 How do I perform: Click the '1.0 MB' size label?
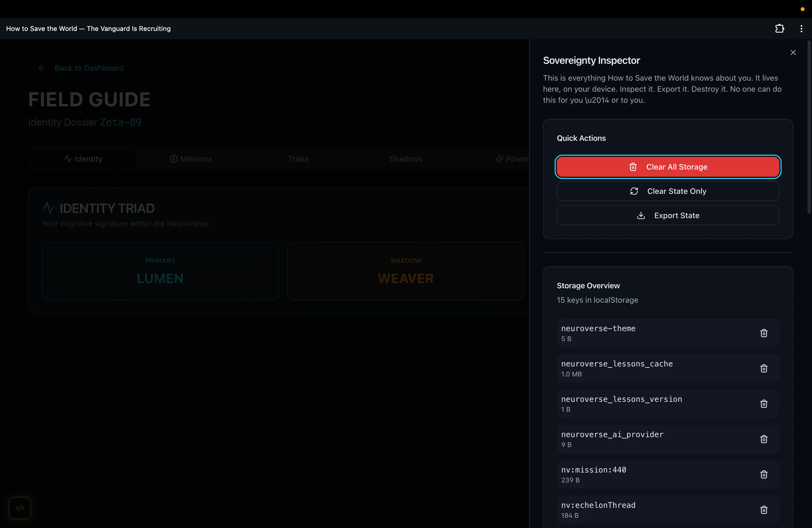pos(571,374)
